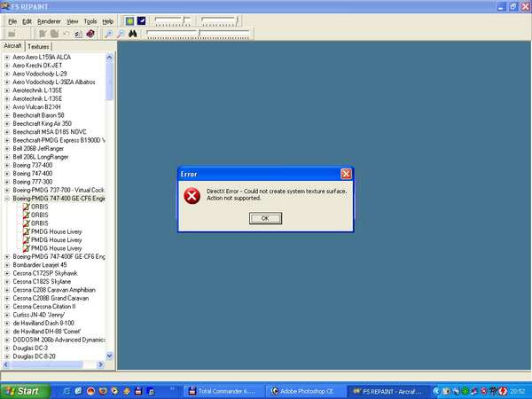
Task: Adjust the long slider beside the binoculars
Action: point(199,34)
